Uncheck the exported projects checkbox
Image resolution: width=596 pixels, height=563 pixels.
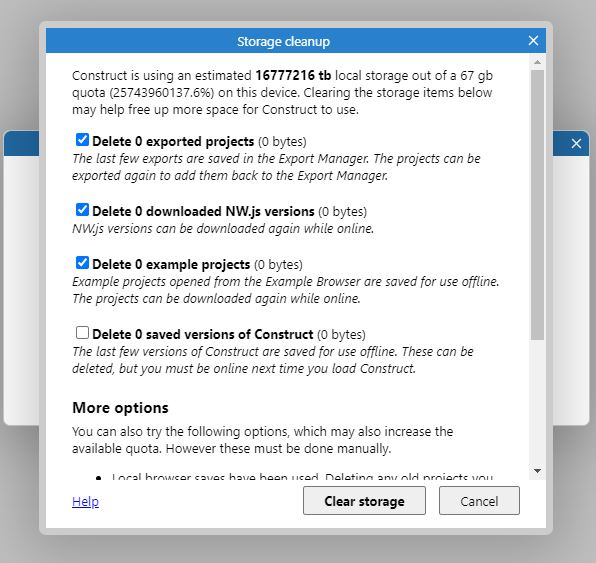pyautogui.click(x=82, y=140)
